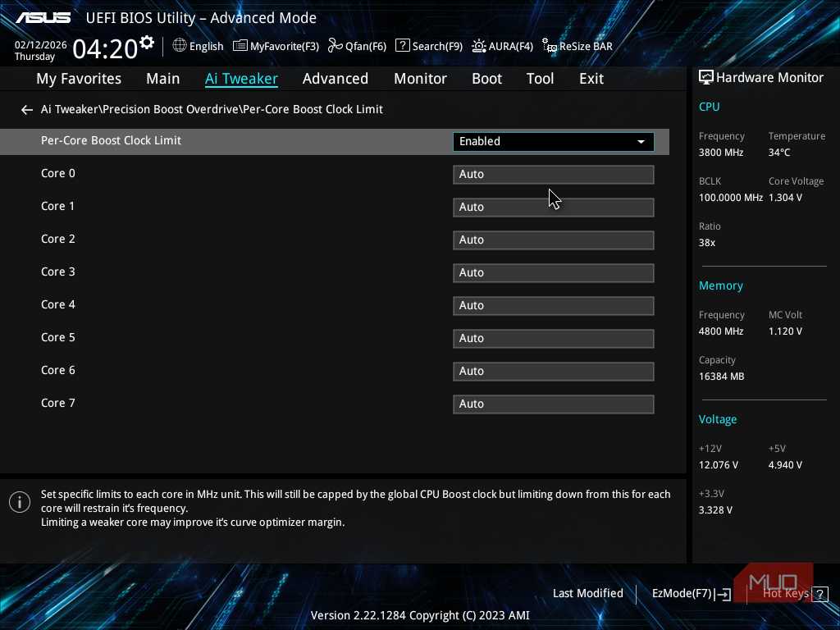Click the Hot Keys question mark icon

pos(819,594)
